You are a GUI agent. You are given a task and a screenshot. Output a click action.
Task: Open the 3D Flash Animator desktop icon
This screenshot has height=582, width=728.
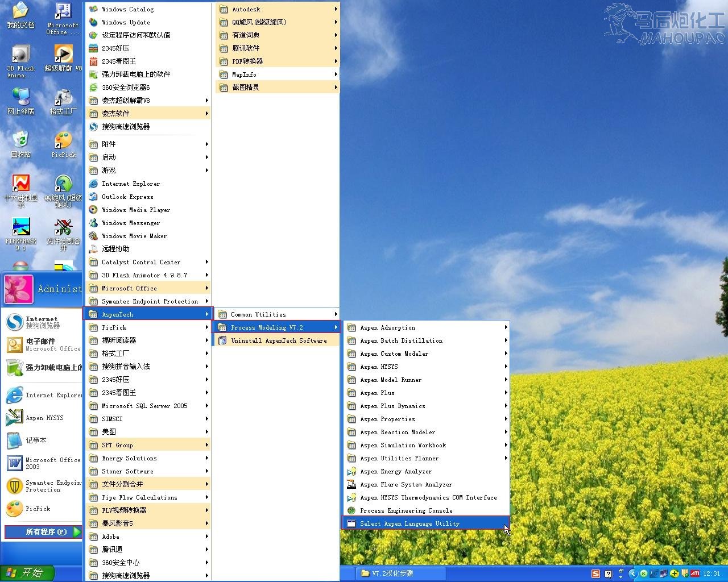point(20,62)
